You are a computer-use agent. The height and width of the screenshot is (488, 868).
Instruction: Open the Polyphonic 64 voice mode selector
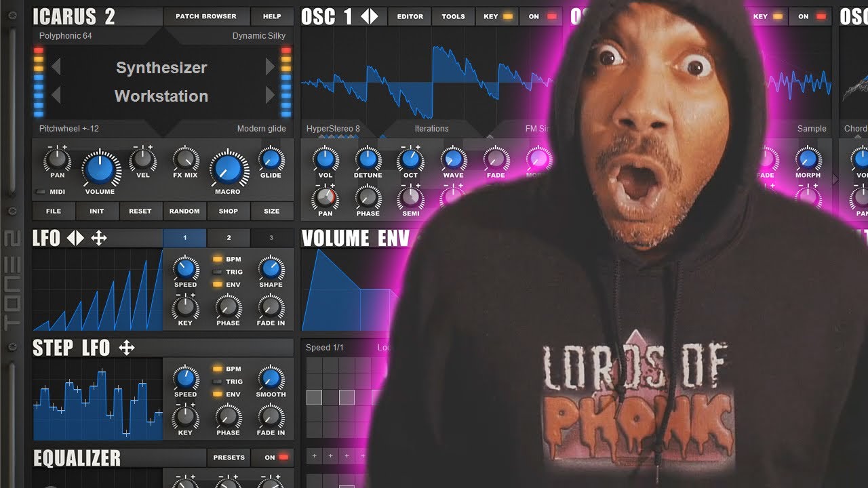(66, 36)
